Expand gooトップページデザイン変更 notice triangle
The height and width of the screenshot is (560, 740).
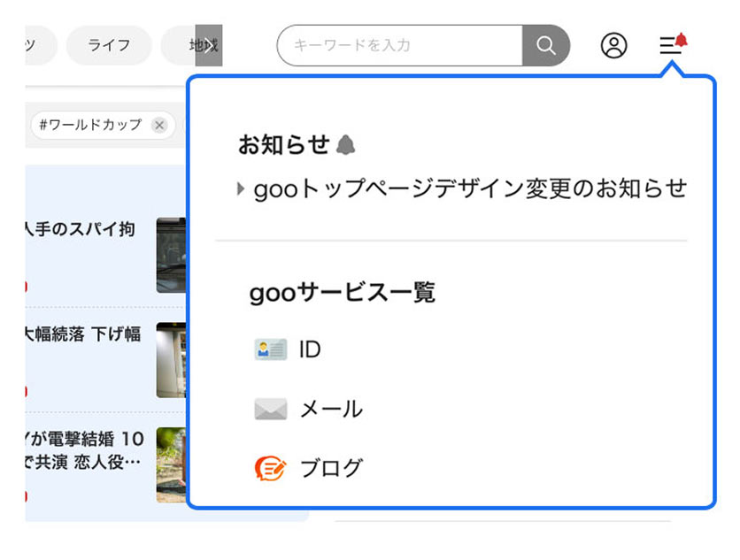(x=241, y=188)
